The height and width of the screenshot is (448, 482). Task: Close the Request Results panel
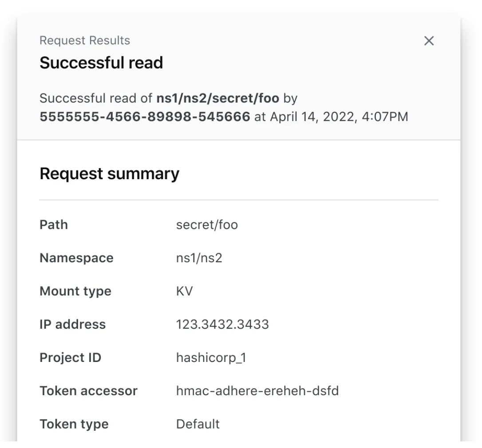click(429, 41)
